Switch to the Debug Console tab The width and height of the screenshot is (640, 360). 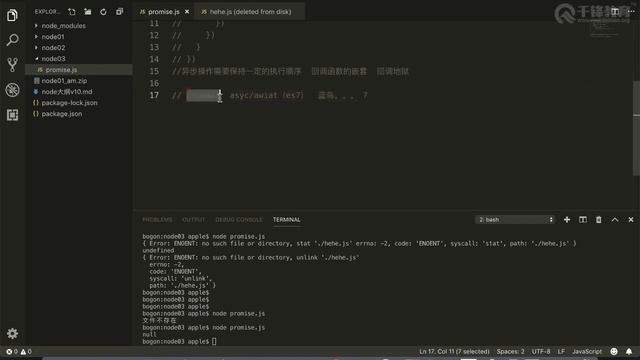point(239,220)
